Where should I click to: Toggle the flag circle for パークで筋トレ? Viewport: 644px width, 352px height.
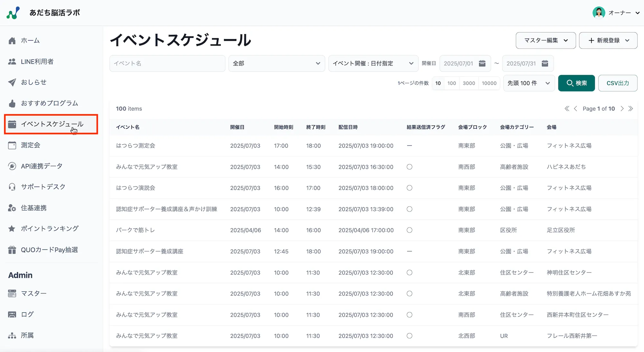409,230
